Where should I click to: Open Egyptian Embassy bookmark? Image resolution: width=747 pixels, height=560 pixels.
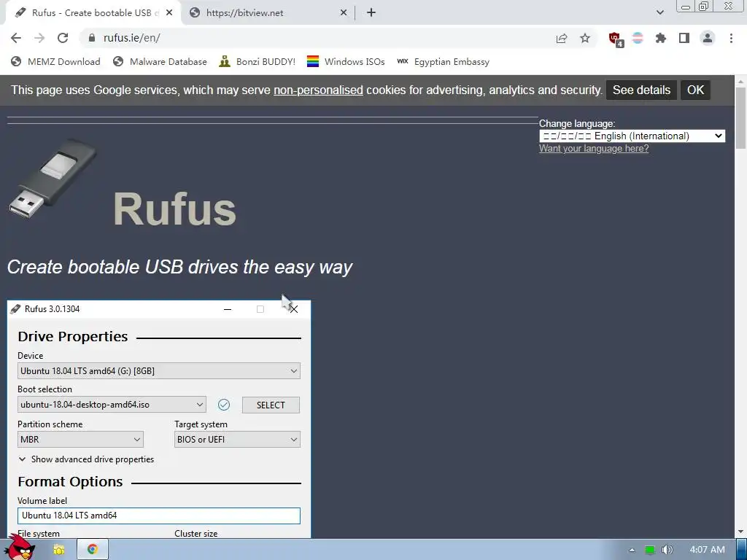[443, 62]
